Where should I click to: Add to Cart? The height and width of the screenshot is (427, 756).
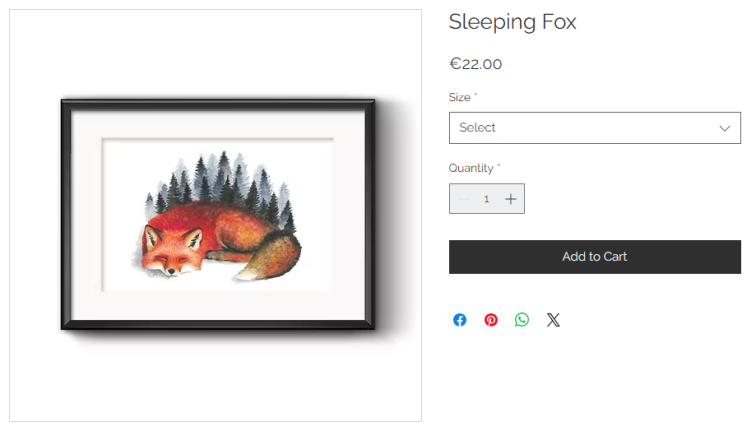click(594, 257)
